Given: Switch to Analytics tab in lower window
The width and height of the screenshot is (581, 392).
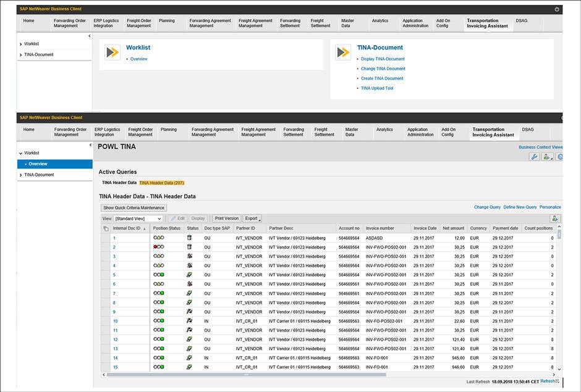Looking at the screenshot, I should point(384,130).
